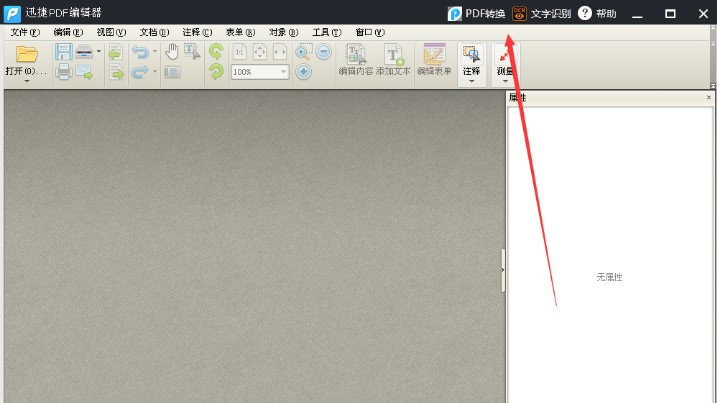The width and height of the screenshot is (717, 403).
Task: Click the printer icon to print
Action: [64, 72]
